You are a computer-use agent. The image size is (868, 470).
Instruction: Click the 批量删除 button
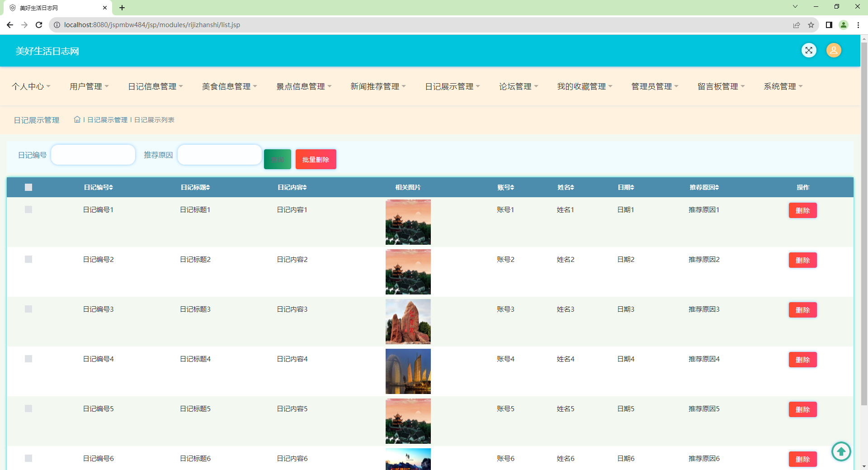pyautogui.click(x=316, y=159)
